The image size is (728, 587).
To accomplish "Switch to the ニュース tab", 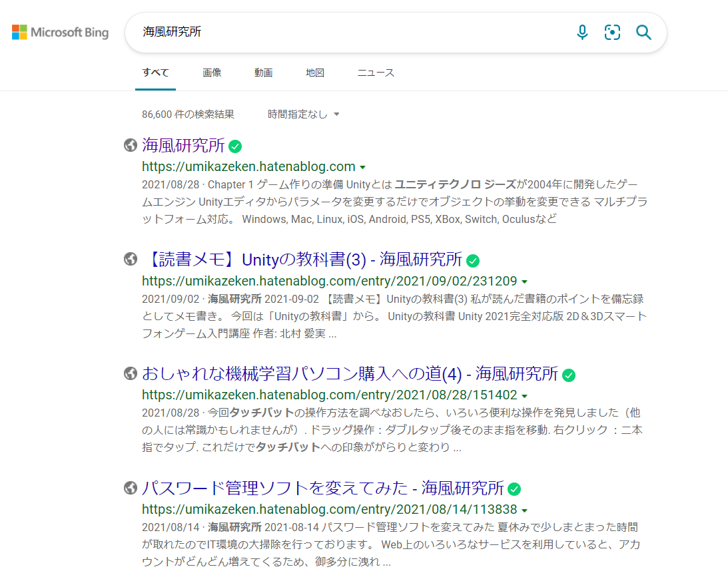I will 376,73.
